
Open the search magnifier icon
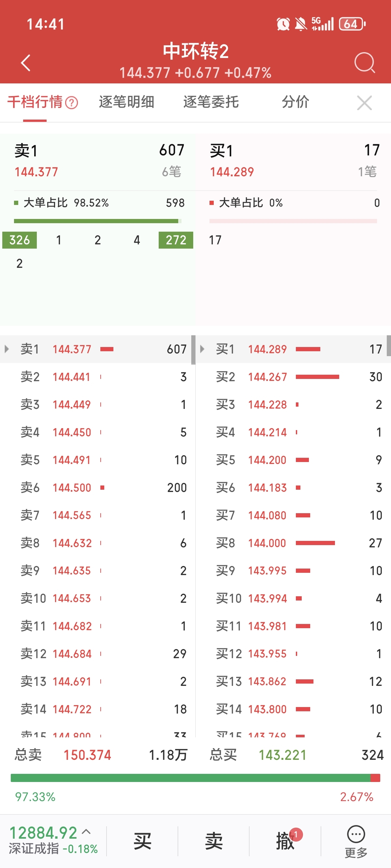click(365, 62)
